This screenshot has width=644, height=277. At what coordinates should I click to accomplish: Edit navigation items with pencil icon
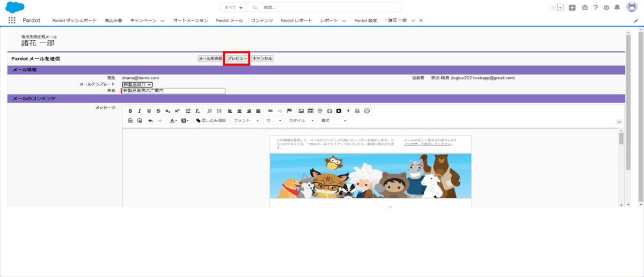[x=636, y=20]
